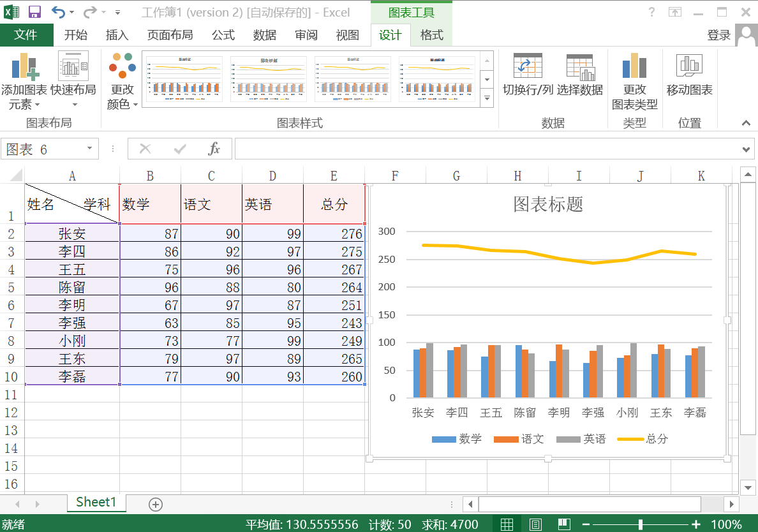Click cell containing 张安
Screen dimensions: 758x532
tap(72, 233)
